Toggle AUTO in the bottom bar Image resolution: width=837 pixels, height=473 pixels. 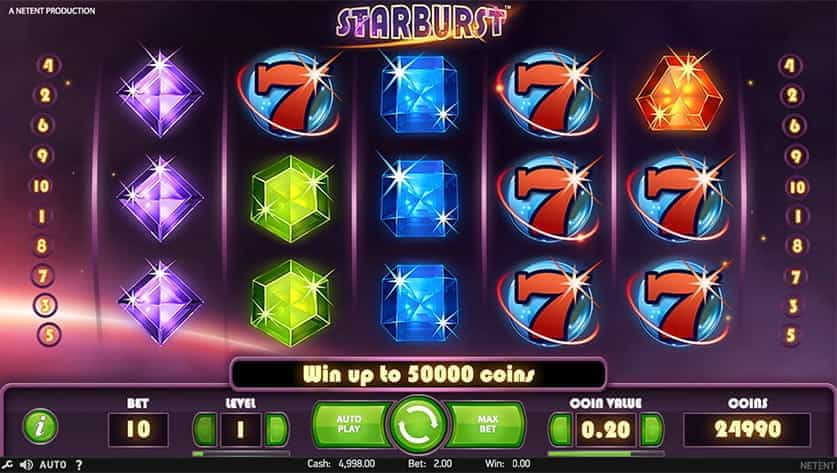click(53, 464)
